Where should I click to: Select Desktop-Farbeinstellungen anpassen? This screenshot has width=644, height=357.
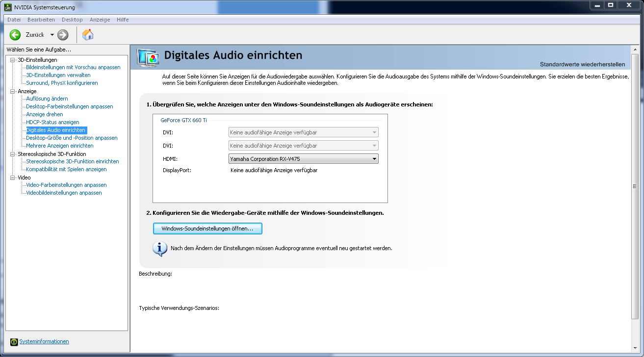click(70, 106)
